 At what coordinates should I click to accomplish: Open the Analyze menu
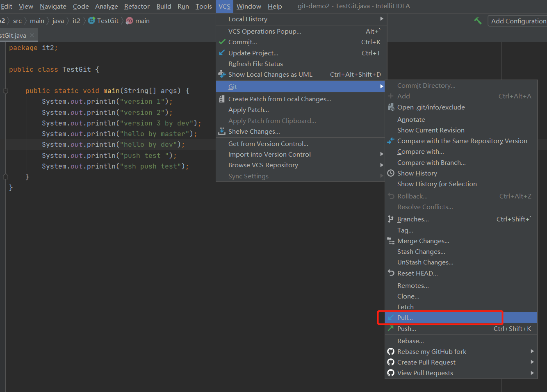point(107,6)
